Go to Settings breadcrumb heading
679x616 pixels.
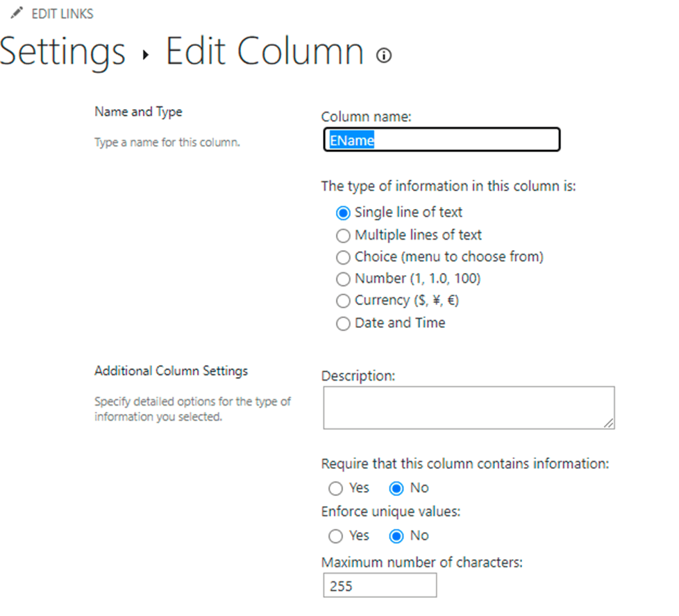point(62,51)
